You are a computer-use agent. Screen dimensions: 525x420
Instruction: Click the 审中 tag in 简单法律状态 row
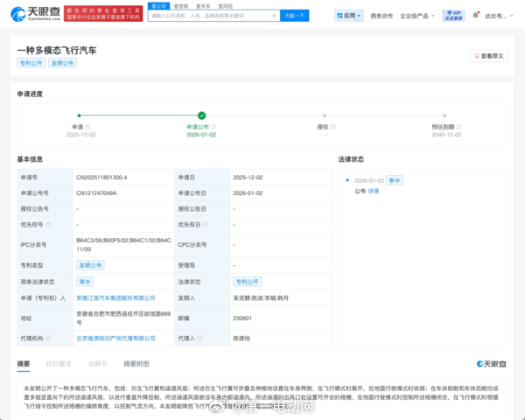[85, 282]
